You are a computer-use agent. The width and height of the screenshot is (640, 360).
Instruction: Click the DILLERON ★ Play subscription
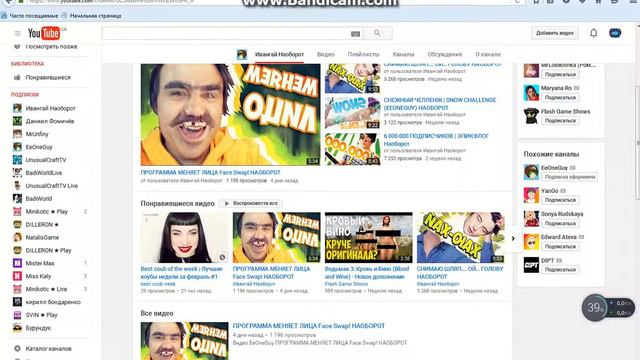(50, 250)
